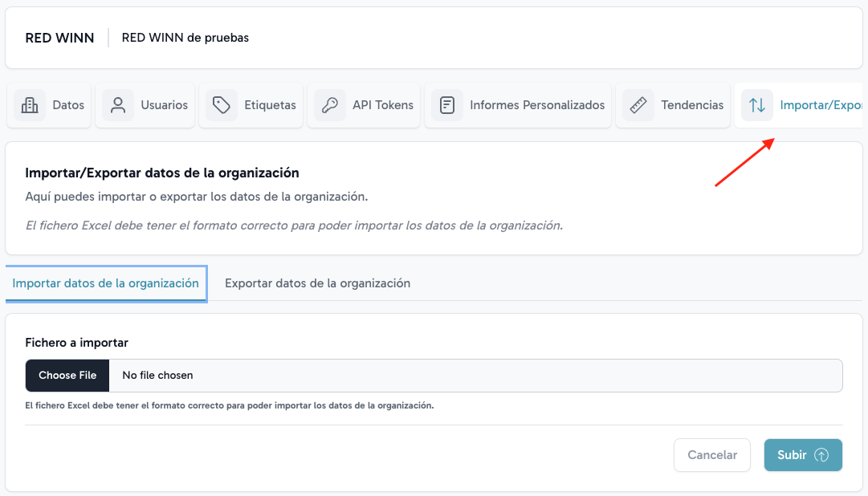Go to the Etiquetas tab label

click(270, 105)
